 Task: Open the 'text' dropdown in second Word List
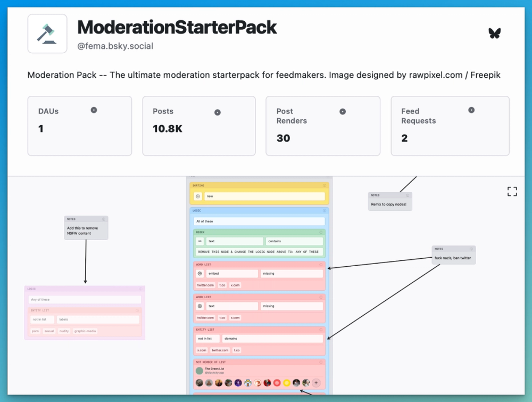[232, 306]
